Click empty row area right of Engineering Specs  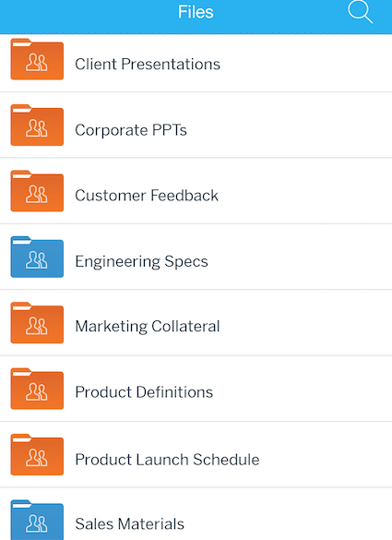click(x=300, y=257)
